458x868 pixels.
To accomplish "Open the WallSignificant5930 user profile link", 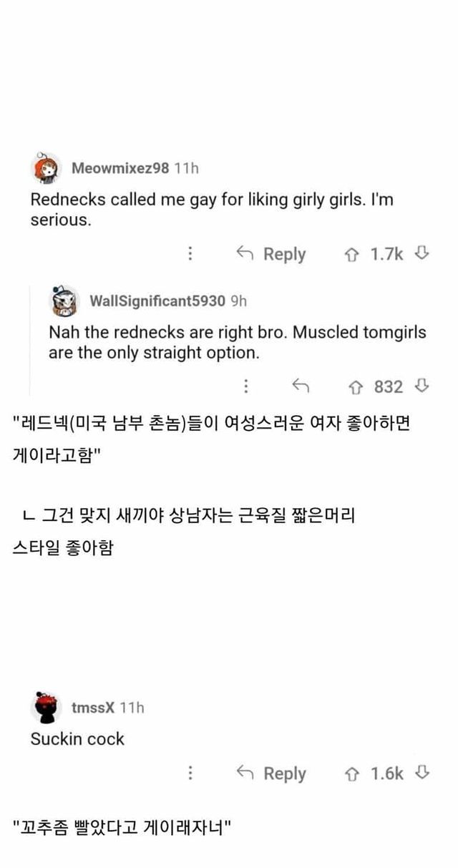I will tap(157, 301).
